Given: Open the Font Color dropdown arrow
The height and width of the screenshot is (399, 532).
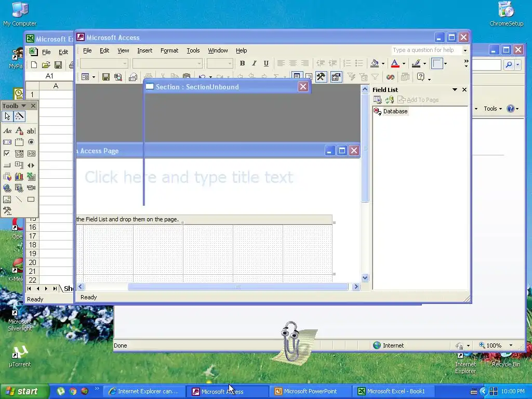Looking at the screenshot, I should pos(404,63).
